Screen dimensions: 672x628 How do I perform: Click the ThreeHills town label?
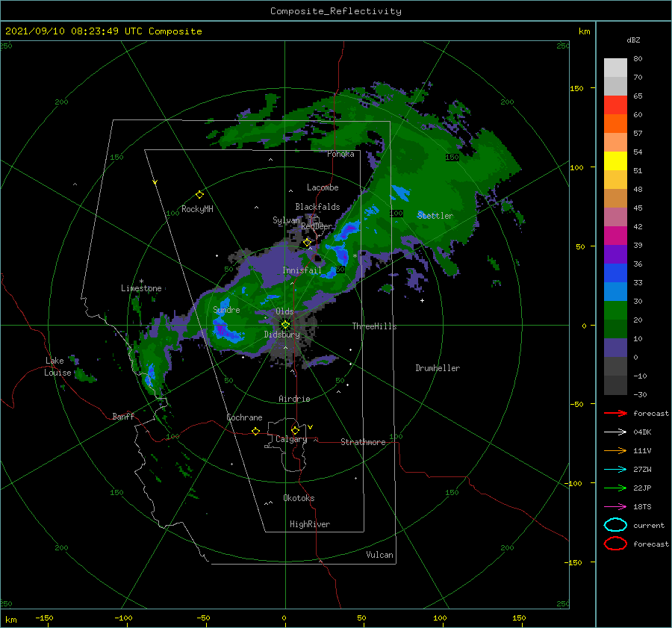(374, 326)
